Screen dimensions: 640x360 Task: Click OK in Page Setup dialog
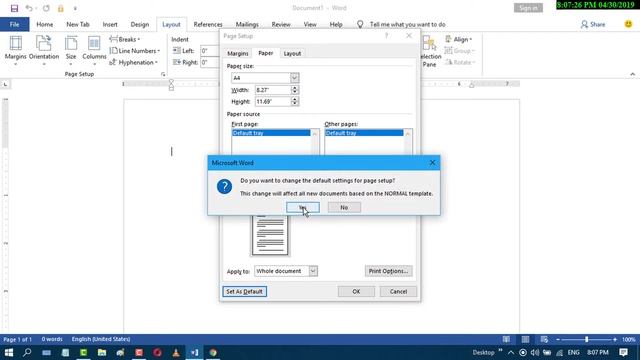(356, 291)
